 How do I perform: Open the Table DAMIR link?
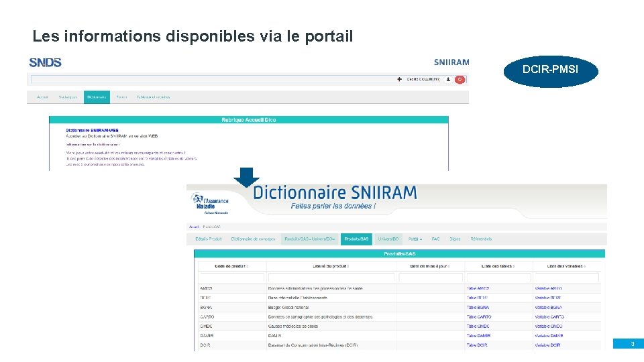(478, 336)
